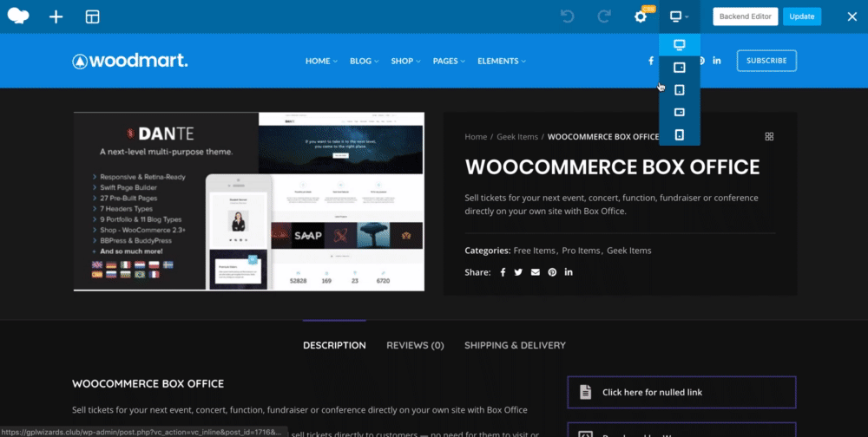The width and height of the screenshot is (868, 437).
Task: Share product on LinkedIn icon
Action: pos(569,272)
